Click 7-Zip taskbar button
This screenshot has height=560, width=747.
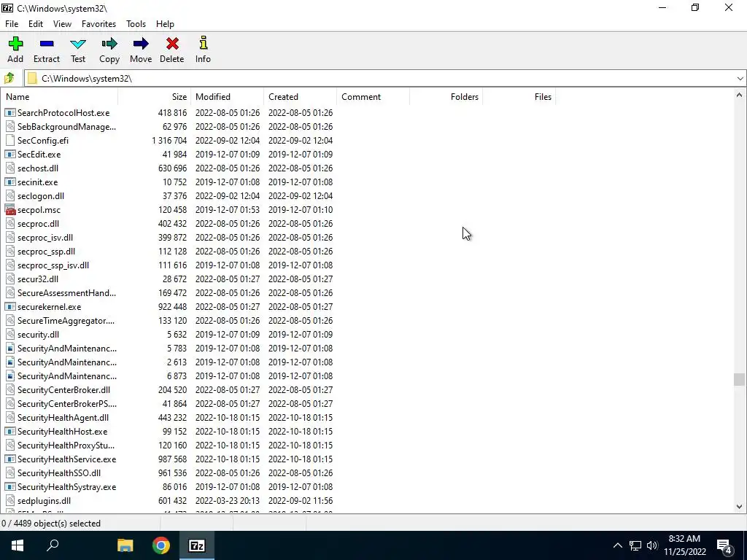click(197, 545)
